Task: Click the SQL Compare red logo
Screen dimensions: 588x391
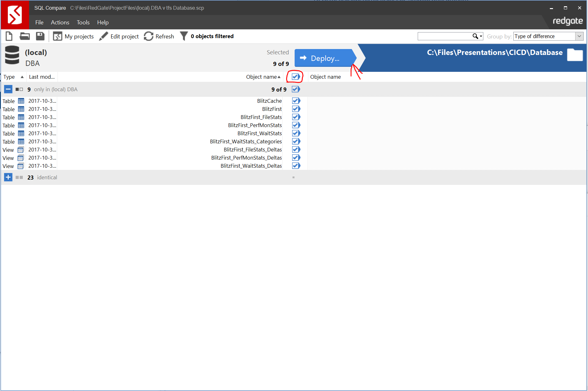Action: point(15,15)
